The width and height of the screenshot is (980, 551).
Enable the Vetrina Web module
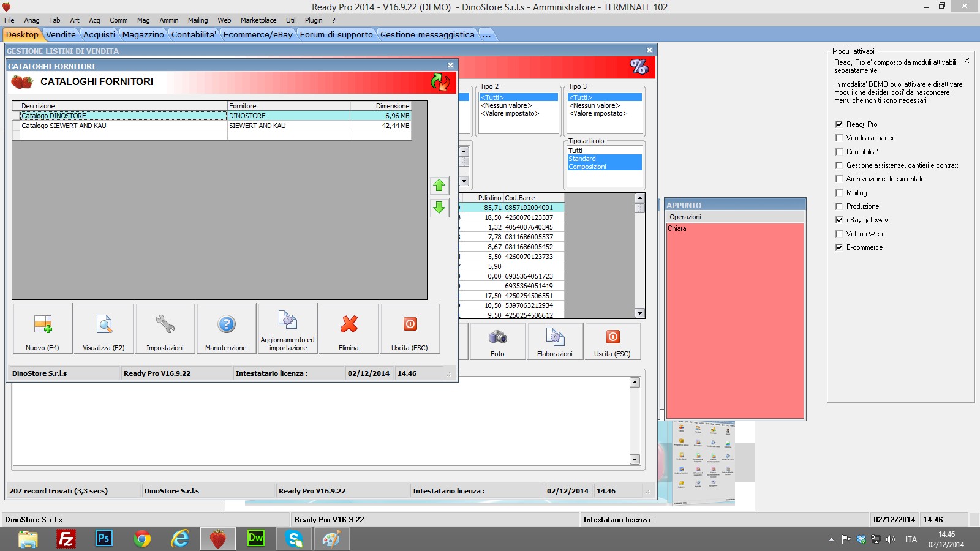click(839, 234)
